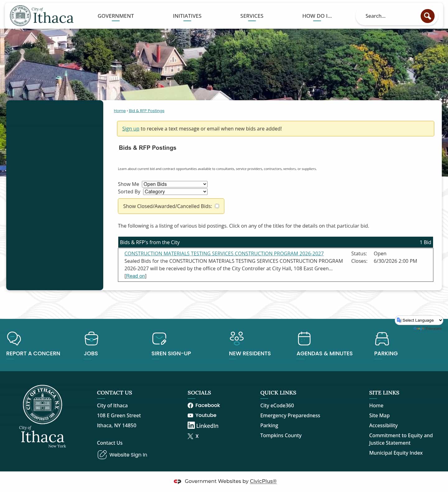Open Tompkins County quick link
The image size is (448, 492).
pyautogui.click(x=281, y=435)
